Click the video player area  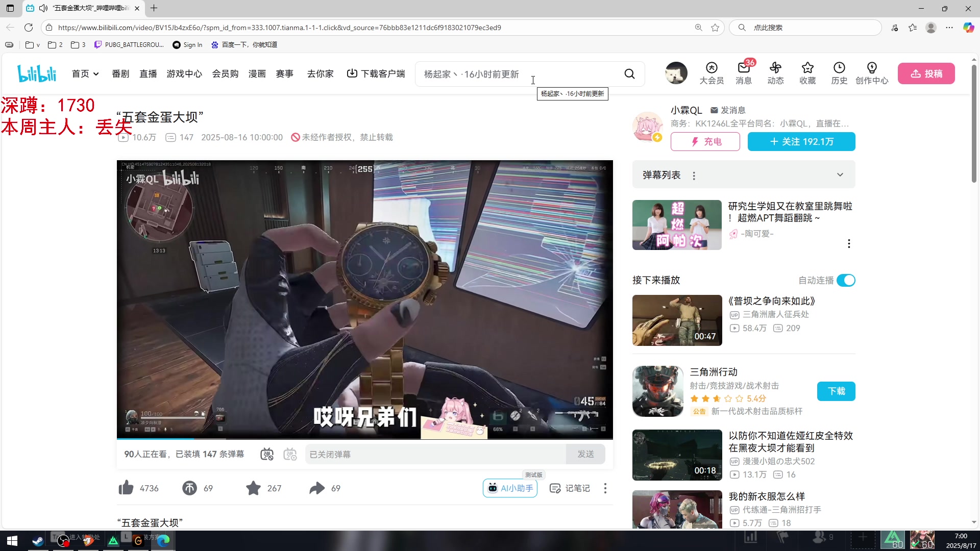(x=364, y=299)
